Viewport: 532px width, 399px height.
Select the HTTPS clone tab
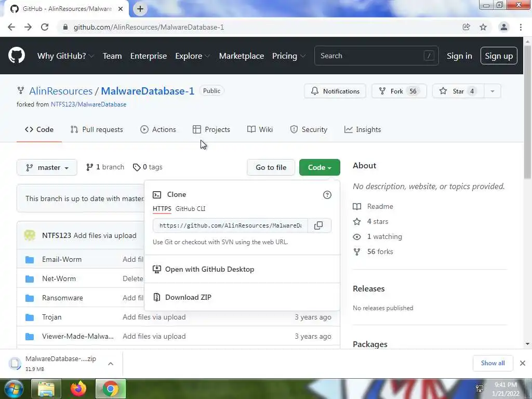pos(162,209)
